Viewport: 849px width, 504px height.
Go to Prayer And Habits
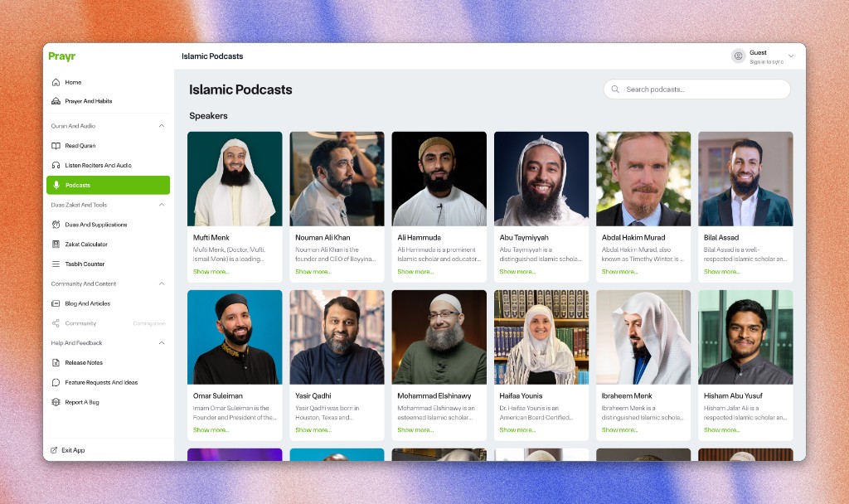(109, 101)
